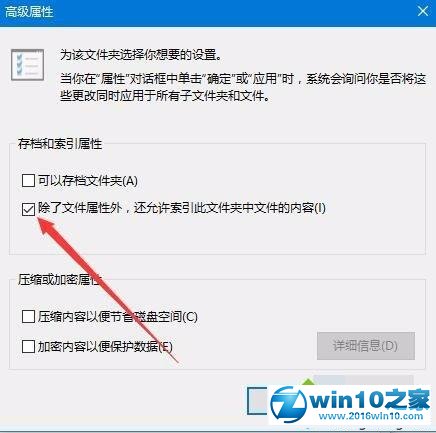This screenshot has width=436, height=433.
Task: Click the win10之家 globe logo icon
Action: pos(289,405)
